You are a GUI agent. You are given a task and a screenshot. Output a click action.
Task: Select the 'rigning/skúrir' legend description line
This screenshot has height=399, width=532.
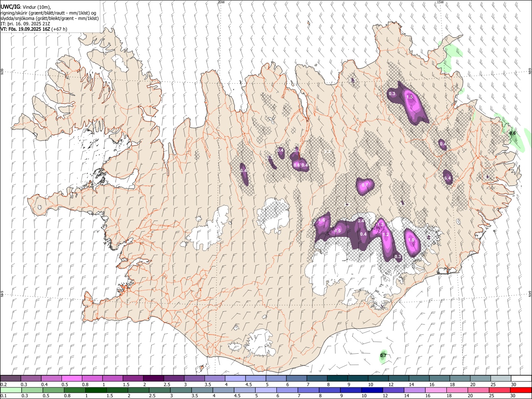point(48,13)
